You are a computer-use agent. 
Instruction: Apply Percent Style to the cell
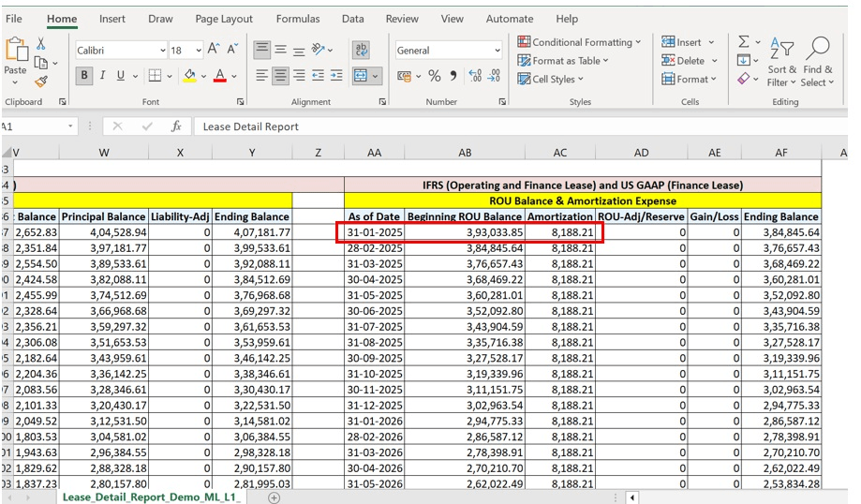pyautogui.click(x=435, y=76)
